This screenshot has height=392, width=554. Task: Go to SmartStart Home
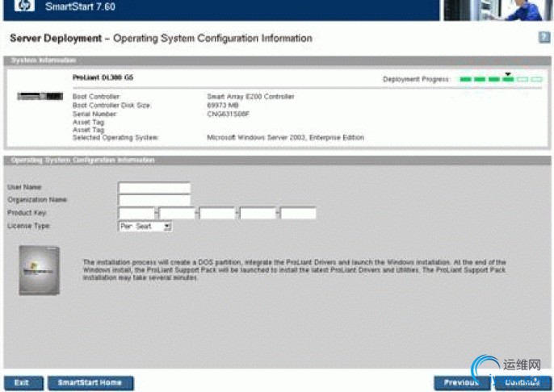[x=90, y=383]
